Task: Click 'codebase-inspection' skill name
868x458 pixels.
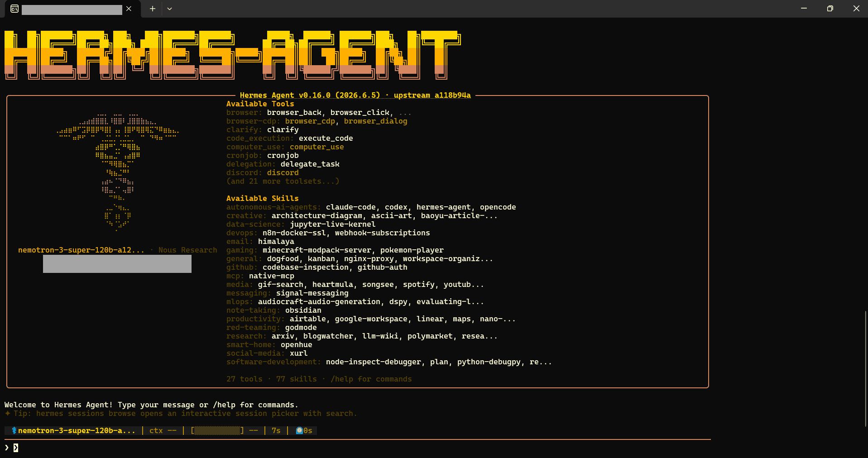Action: (x=305, y=267)
